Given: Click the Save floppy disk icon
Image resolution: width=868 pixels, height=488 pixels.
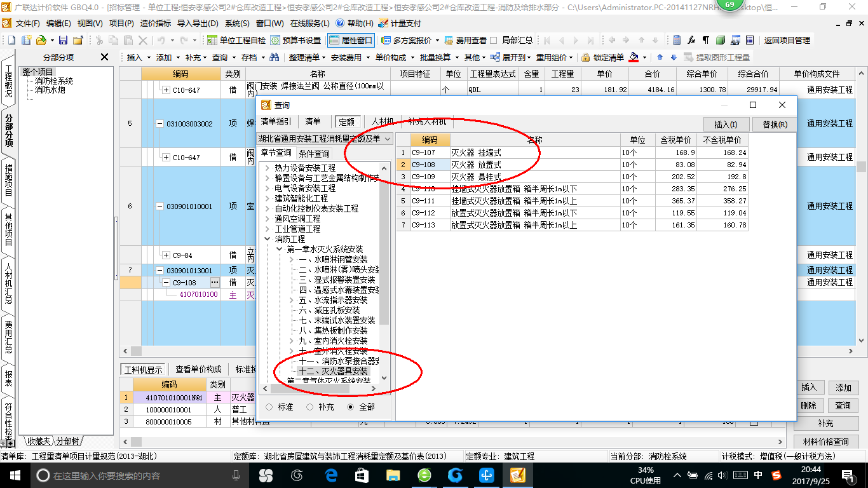Looking at the screenshot, I should coord(63,40).
